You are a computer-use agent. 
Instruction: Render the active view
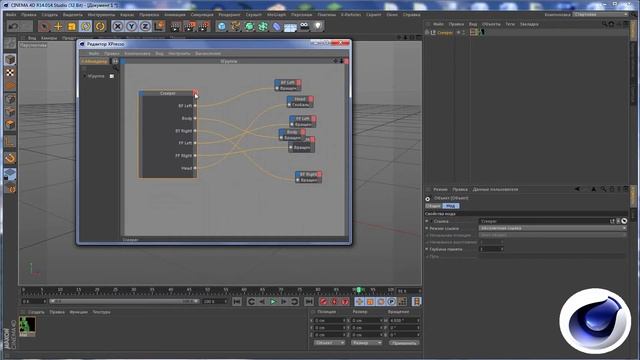pyautogui.click(x=176, y=27)
